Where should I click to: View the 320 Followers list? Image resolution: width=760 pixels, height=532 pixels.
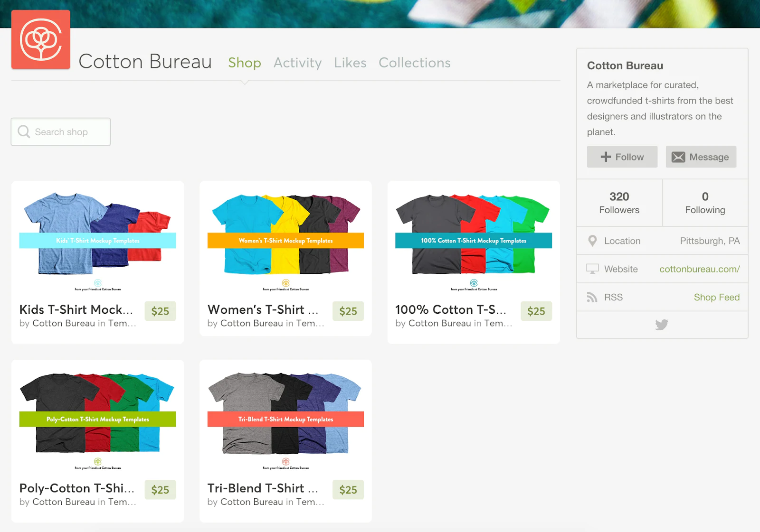click(619, 203)
